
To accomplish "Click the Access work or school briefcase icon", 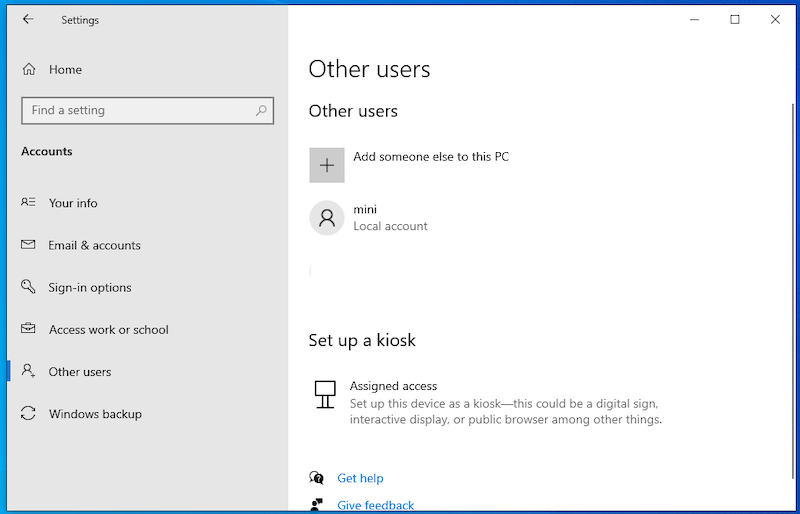I will click(29, 329).
